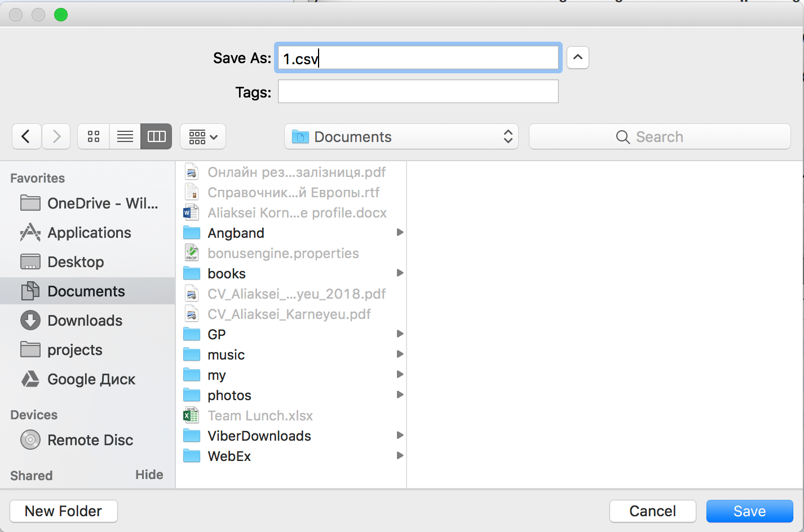The image size is (804, 532).
Task: Open the ViberDownloads folder
Action: pyautogui.click(x=259, y=436)
